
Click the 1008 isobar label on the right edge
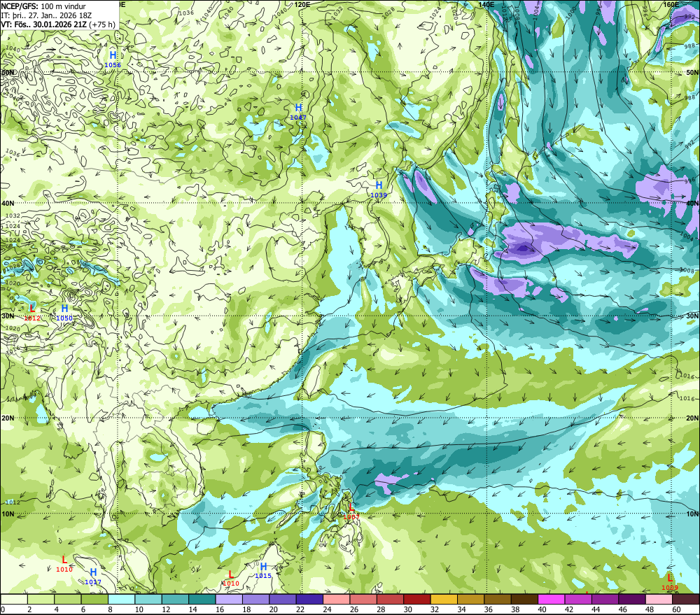point(687,271)
